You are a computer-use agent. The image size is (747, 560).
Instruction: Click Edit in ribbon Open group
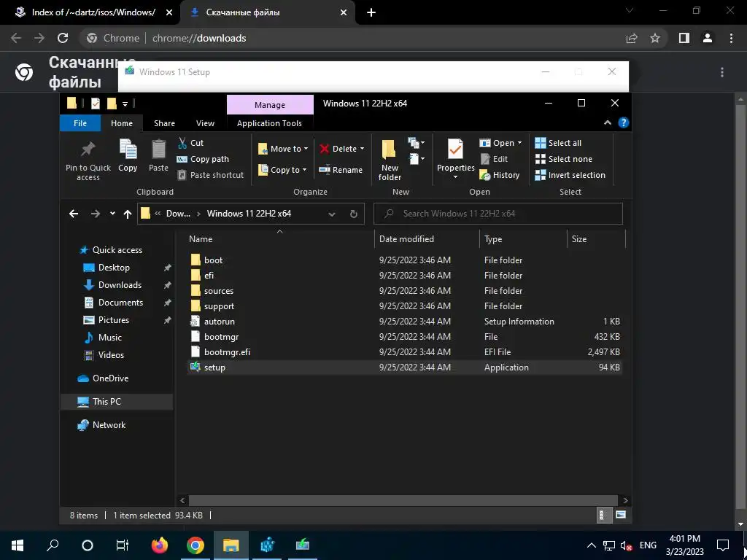pos(494,159)
